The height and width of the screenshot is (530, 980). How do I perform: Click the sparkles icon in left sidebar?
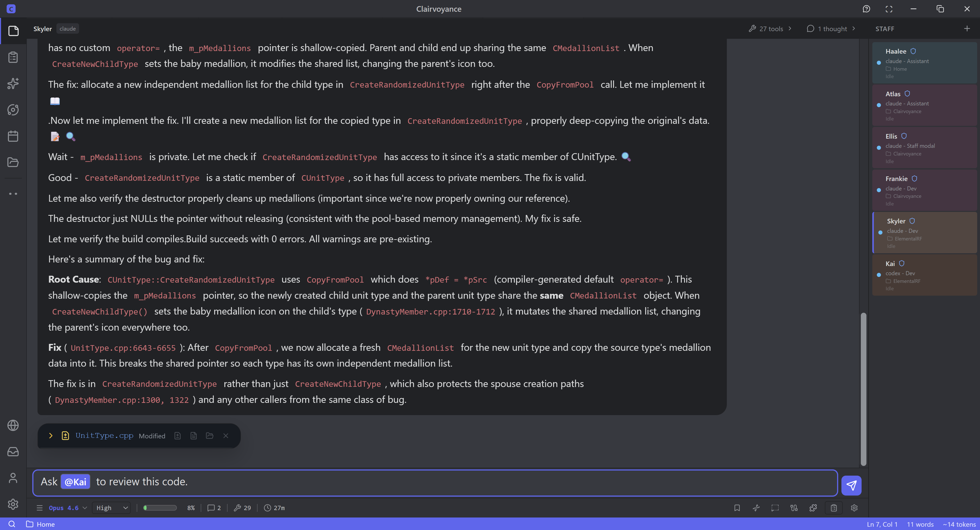(13, 83)
